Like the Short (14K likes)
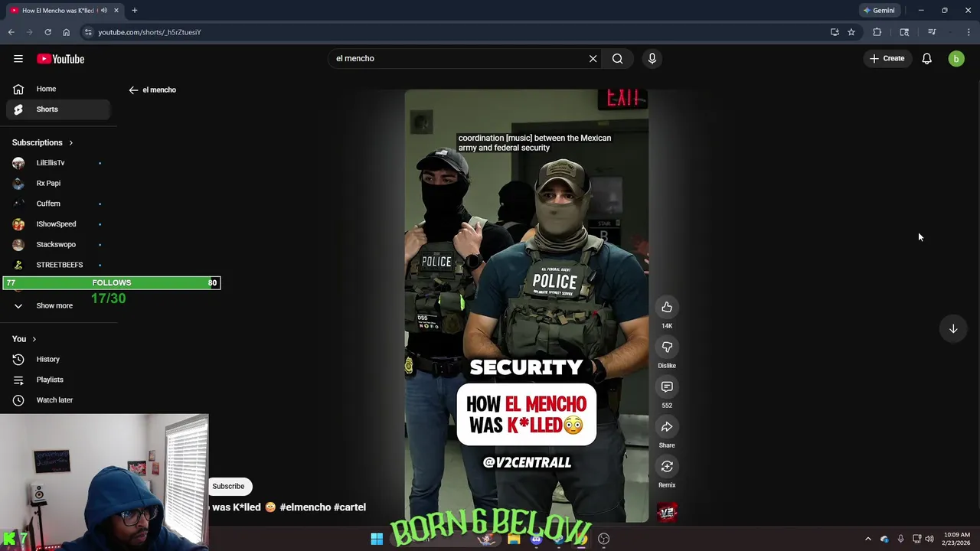 (667, 307)
